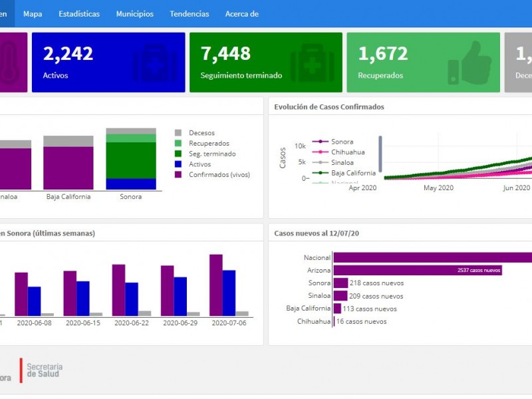Hide the Confirmados (vivos) legend series
Image resolution: width=532 pixels, height=399 pixels.
point(212,175)
